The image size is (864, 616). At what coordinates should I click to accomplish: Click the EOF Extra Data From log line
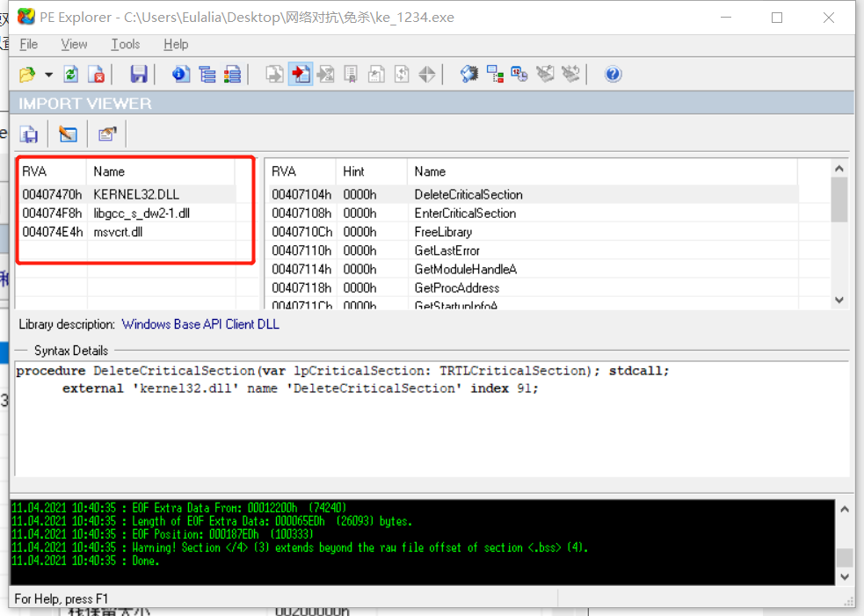click(179, 507)
